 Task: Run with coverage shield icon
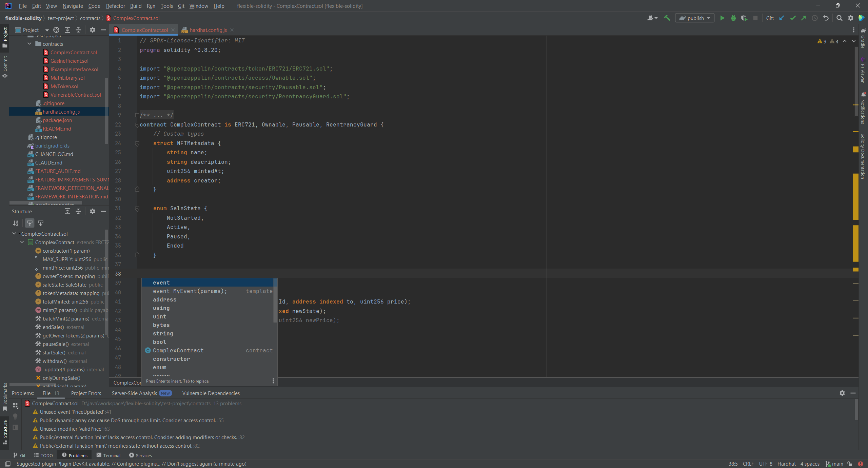pyautogui.click(x=744, y=18)
